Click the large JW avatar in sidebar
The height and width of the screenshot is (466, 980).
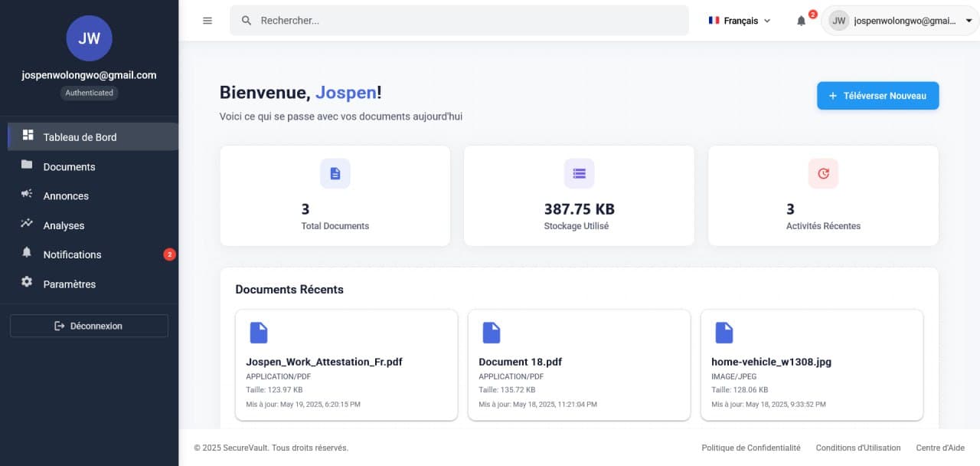[89, 38]
